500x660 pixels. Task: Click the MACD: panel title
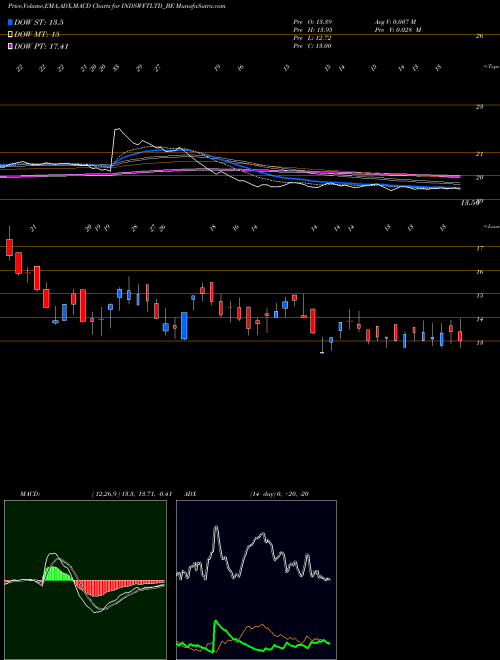pyautogui.click(x=30, y=494)
